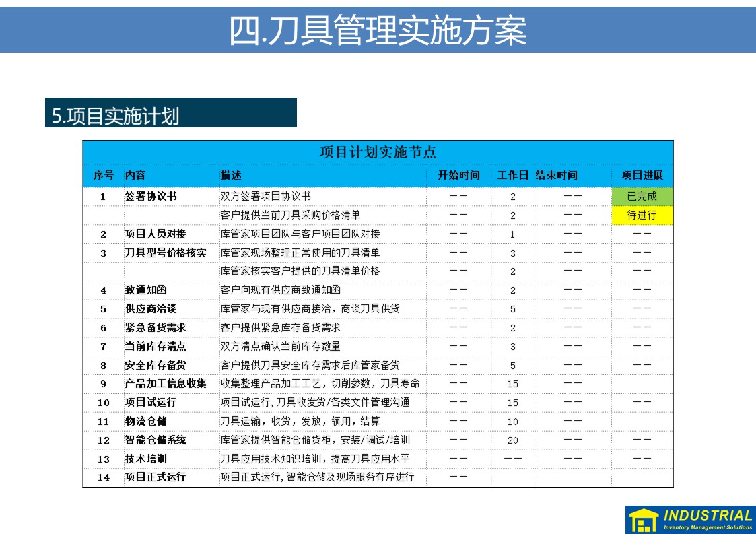Select the 签署协议书 cell in row 1
756x534 pixels.
click(151, 197)
